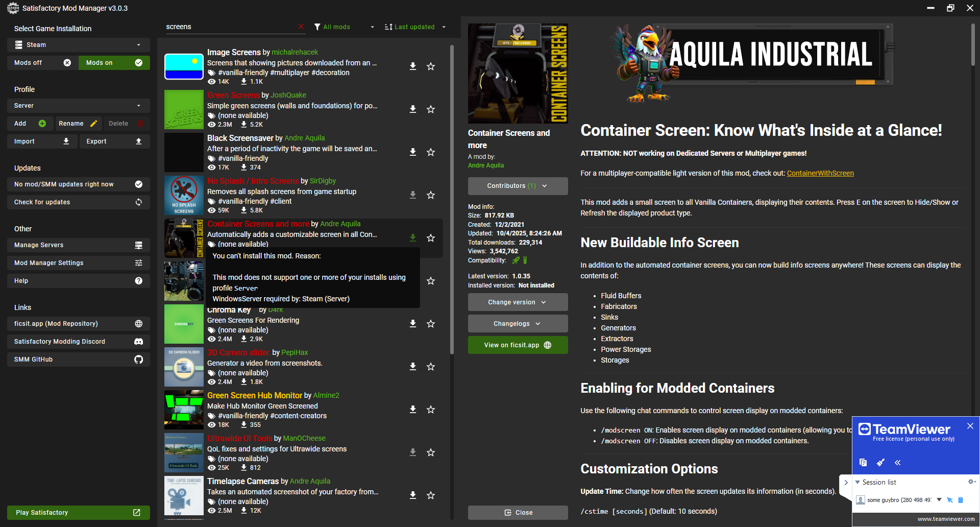This screenshot has height=527, width=980.
Task: Add a new profile
Action: (30, 124)
